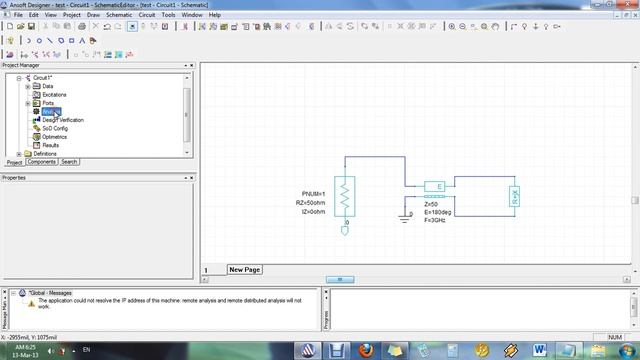Print the schematic with printer icon
The image size is (640, 360).
82,27
